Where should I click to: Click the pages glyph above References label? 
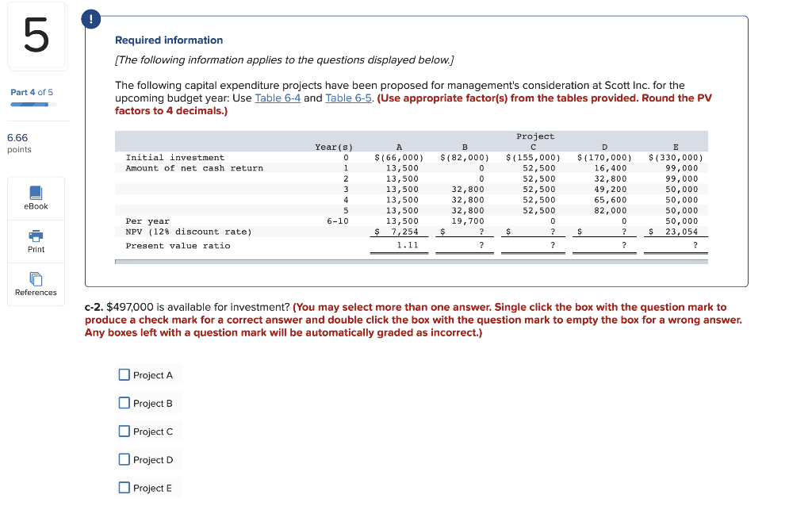click(35, 278)
